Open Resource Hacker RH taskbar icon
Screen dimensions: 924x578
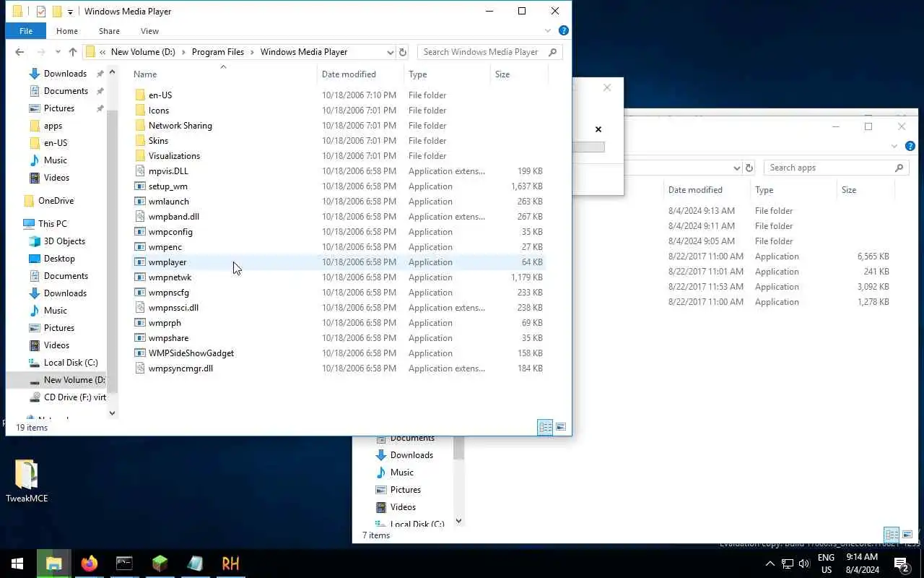(x=230, y=564)
